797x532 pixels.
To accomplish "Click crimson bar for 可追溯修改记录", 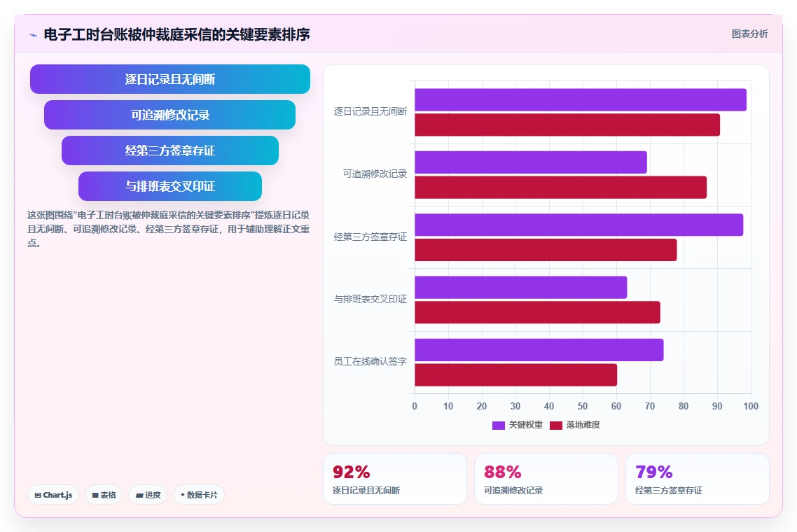I will coord(561,188).
